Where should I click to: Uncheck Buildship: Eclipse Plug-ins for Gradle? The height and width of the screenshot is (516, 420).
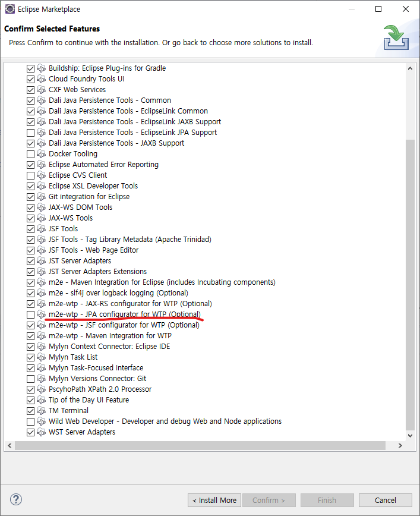point(30,68)
